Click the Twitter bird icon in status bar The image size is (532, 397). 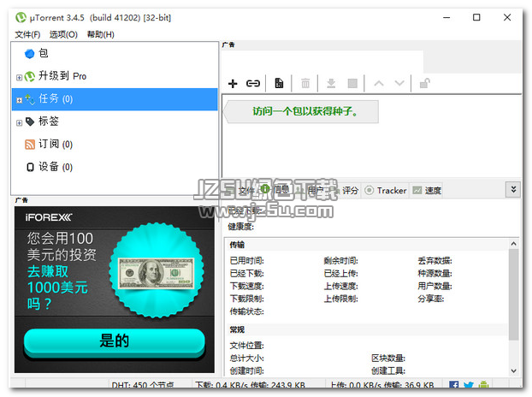tap(469, 385)
